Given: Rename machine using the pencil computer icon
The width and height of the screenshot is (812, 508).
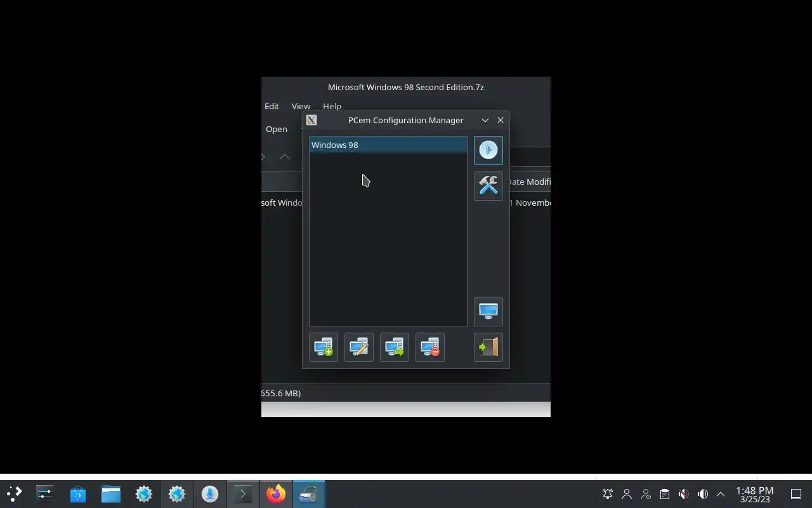Looking at the screenshot, I should 359,347.
